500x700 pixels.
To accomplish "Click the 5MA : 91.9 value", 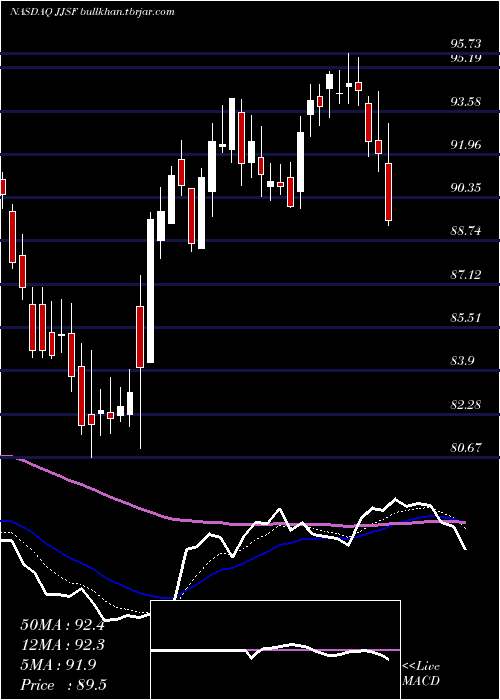I will pos(58,665).
